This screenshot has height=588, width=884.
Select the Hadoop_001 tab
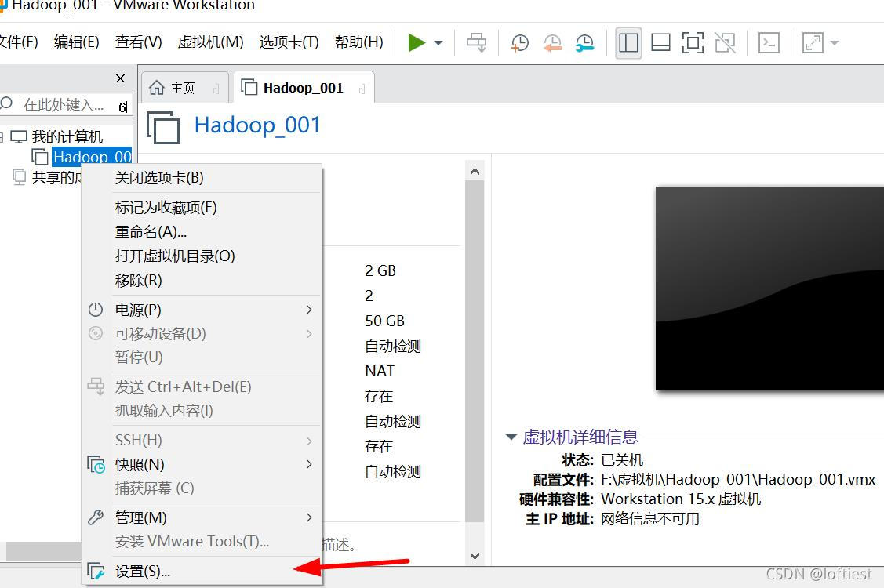304,87
